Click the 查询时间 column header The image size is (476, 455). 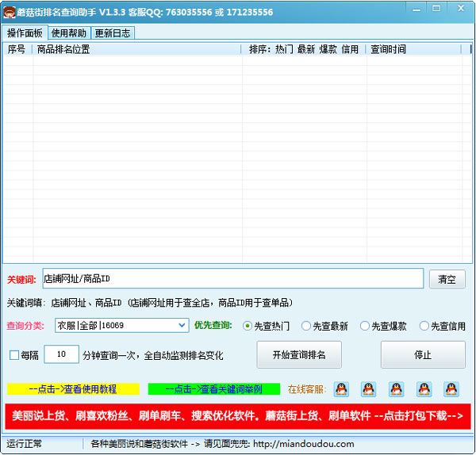pyautogui.click(x=414, y=49)
